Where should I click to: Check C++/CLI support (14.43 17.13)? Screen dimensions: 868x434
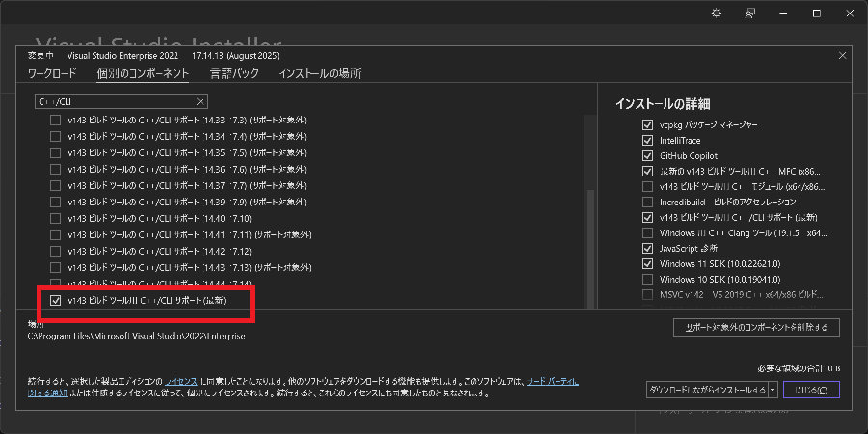coord(55,267)
